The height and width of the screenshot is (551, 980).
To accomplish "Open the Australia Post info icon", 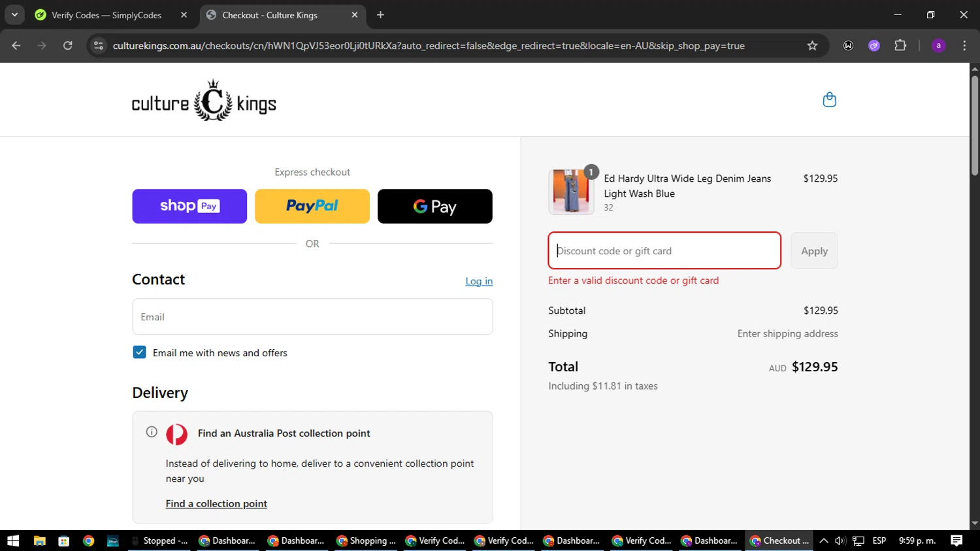I will (152, 432).
